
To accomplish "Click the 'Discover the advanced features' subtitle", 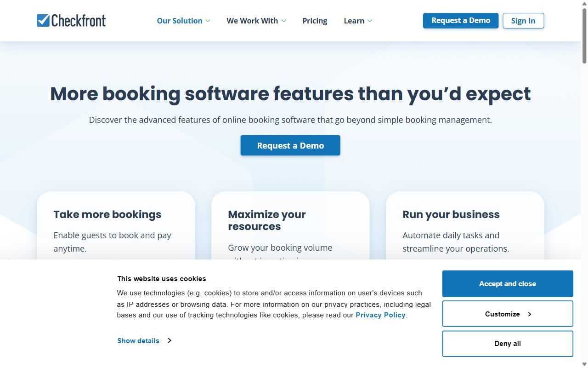I will coord(290,120).
